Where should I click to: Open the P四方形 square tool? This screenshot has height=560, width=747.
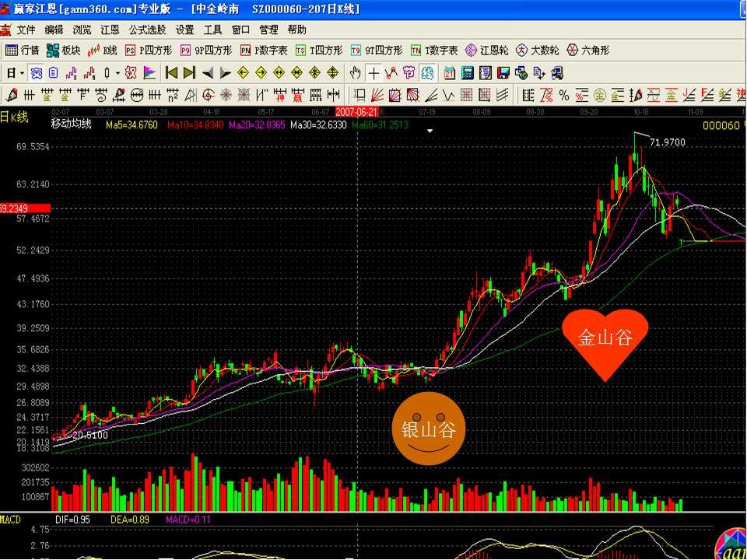(x=149, y=50)
